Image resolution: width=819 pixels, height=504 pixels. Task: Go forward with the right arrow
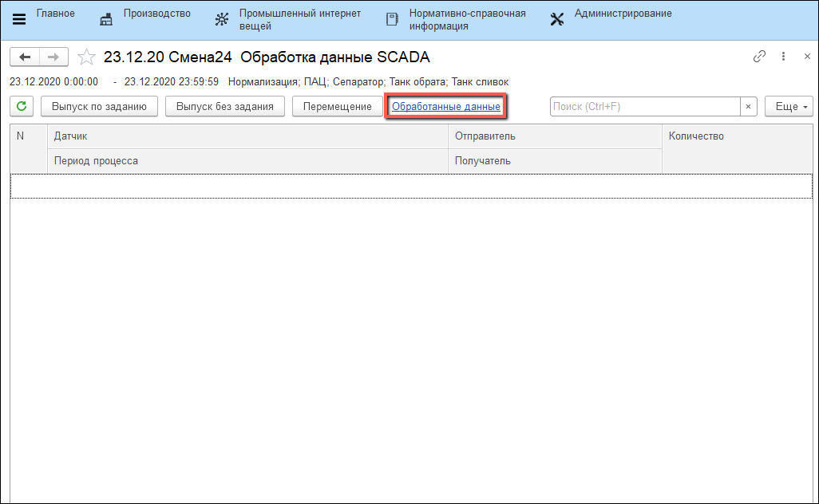coord(53,57)
